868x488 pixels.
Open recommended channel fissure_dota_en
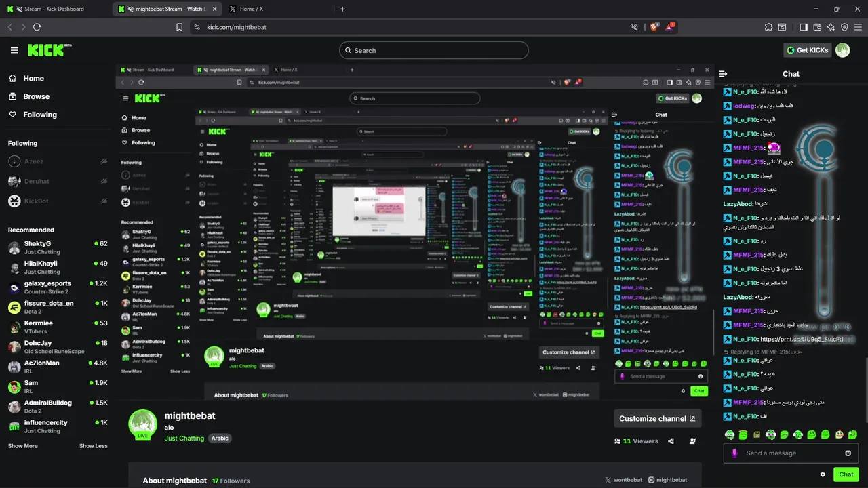(x=58, y=307)
